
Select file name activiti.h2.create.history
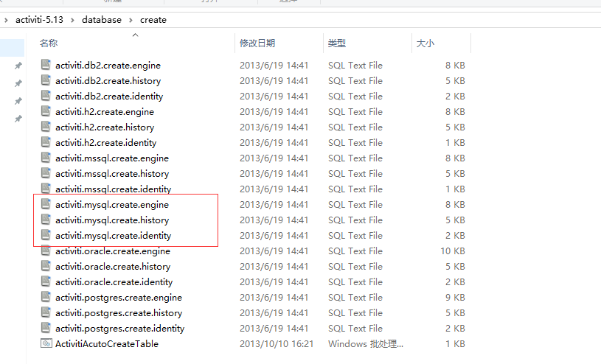(105, 127)
